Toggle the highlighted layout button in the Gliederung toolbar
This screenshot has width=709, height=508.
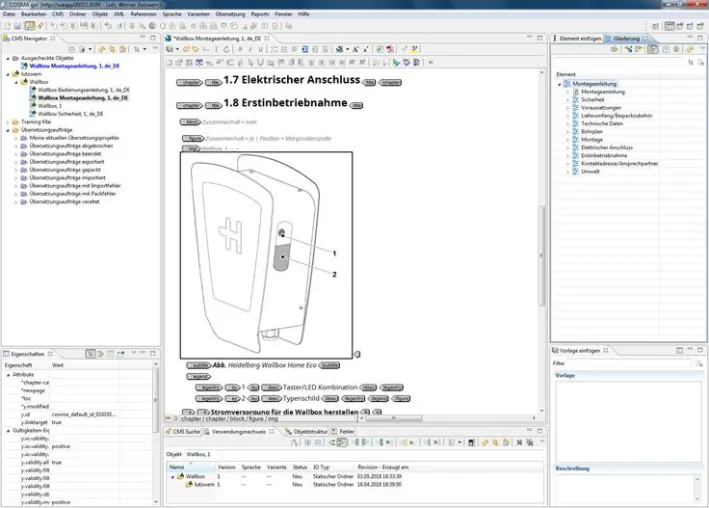click(652, 49)
